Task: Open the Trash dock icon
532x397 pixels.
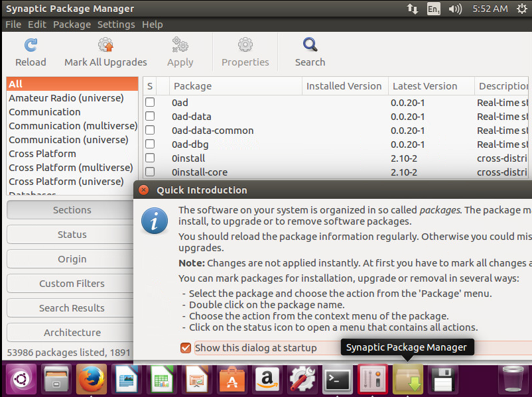Action: [513, 379]
